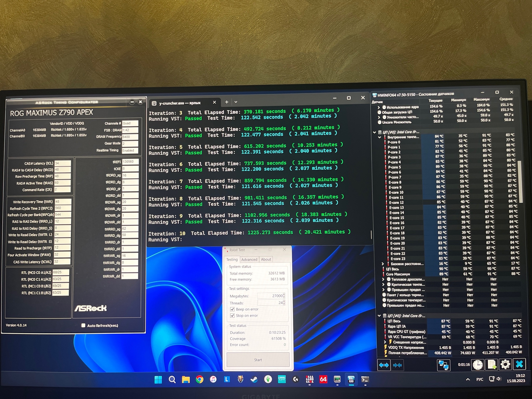This screenshot has height=399, width=532.
Task: Uncheck Beep on error checkbox
Action: (x=232, y=309)
